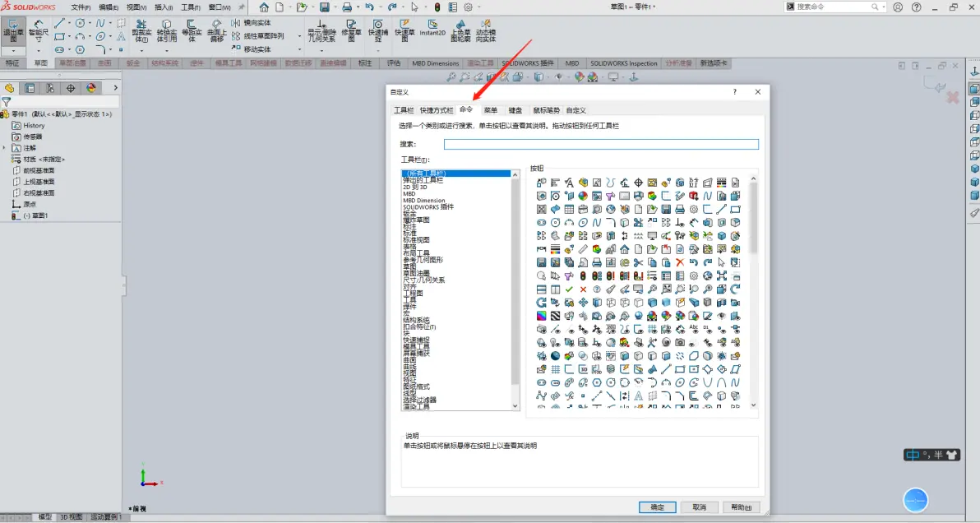Select 参考几何图形 in the toolbar list
The image size is (980, 523).
pos(423,259)
